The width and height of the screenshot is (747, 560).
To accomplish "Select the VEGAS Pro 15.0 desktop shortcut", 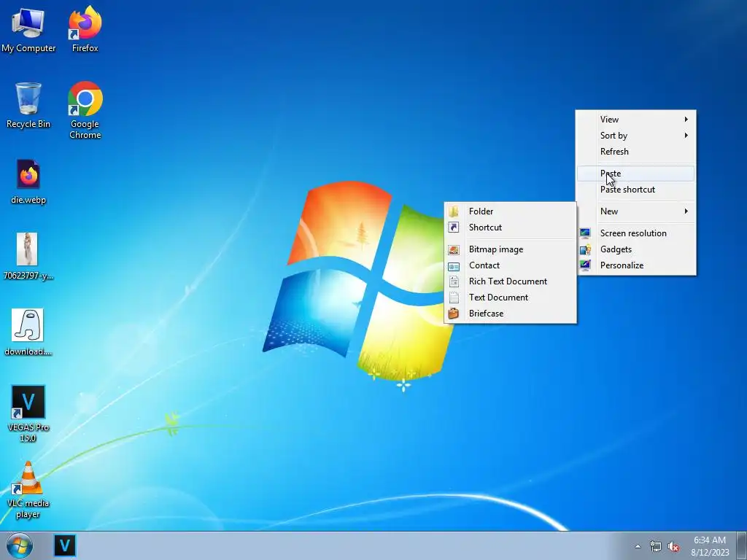I will click(28, 413).
